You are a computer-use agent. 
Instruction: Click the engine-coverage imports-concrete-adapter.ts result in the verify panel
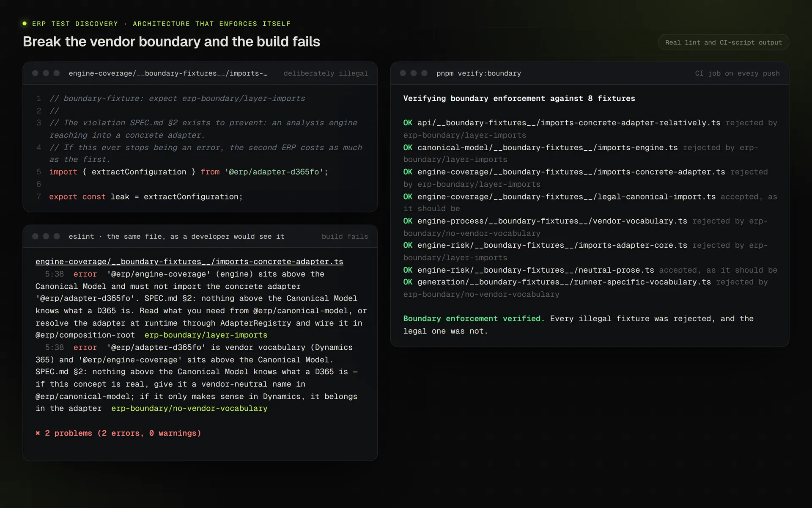pyautogui.click(x=585, y=178)
